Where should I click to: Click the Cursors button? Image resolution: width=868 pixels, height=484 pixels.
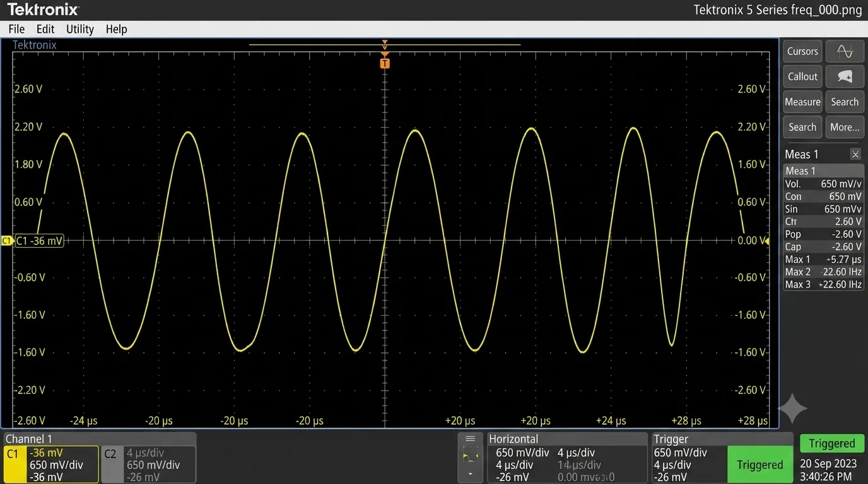point(802,51)
